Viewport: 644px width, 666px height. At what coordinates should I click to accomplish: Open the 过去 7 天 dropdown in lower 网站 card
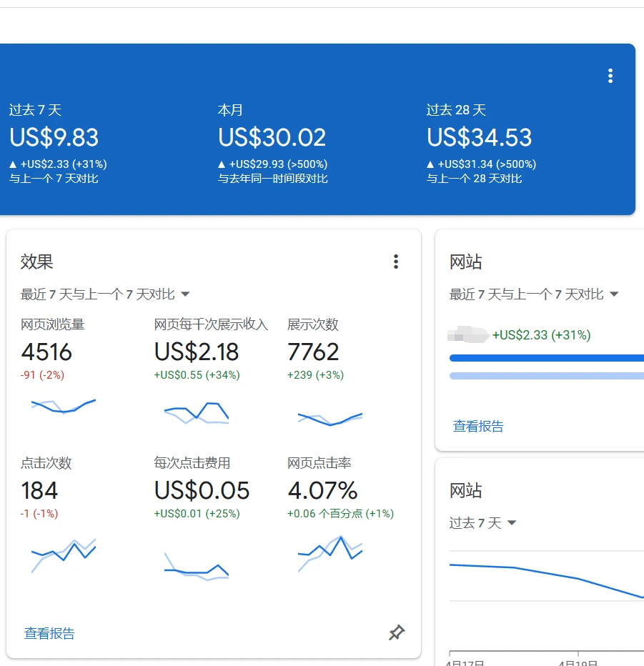[512, 523]
